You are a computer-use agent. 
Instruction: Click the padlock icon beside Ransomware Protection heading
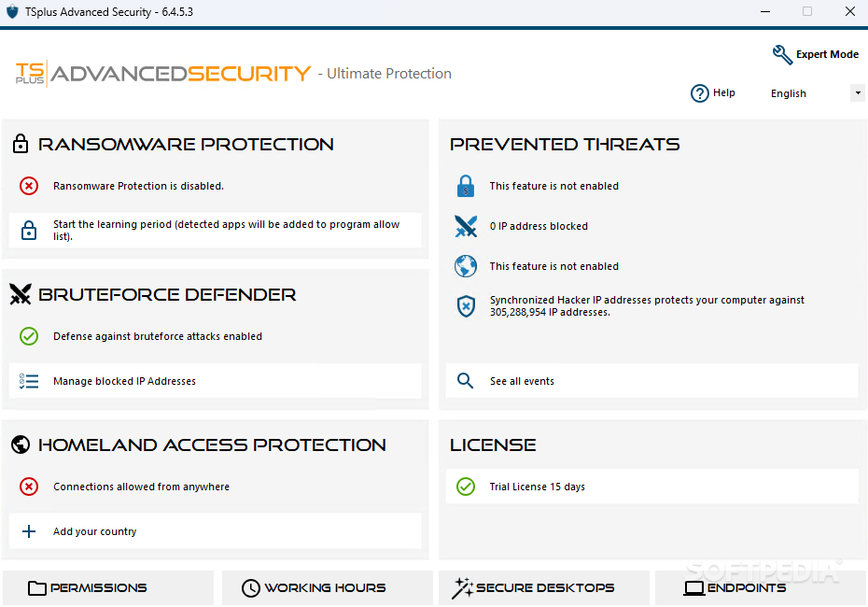click(x=21, y=144)
